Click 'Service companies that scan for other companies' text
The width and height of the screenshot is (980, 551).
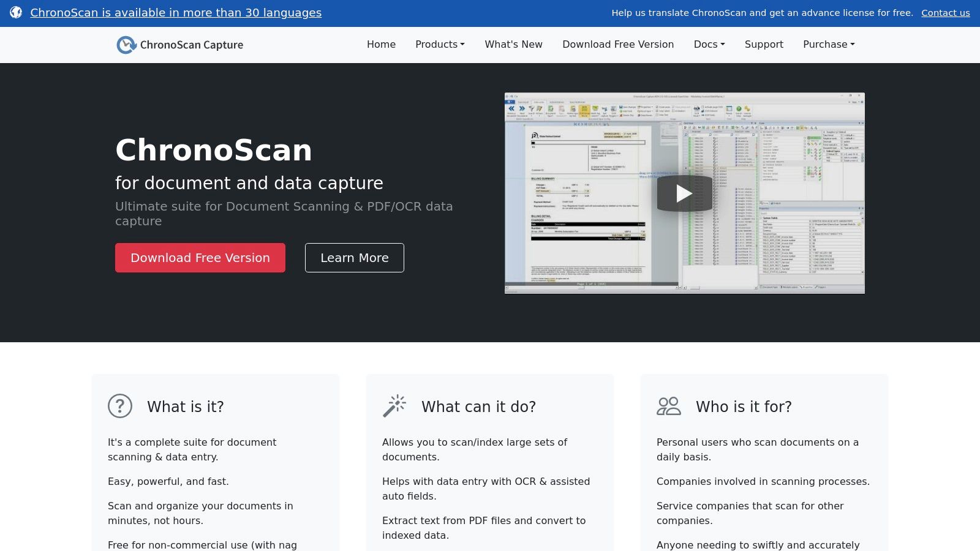coord(750,513)
